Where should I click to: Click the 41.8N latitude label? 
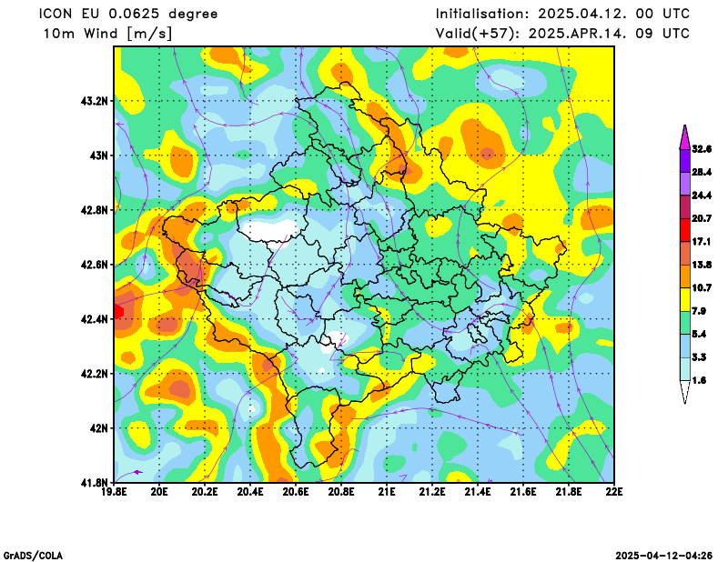pos(95,483)
